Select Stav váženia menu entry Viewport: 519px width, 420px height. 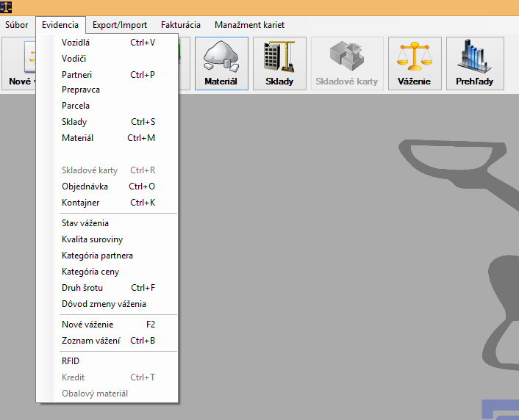[x=85, y=223]
